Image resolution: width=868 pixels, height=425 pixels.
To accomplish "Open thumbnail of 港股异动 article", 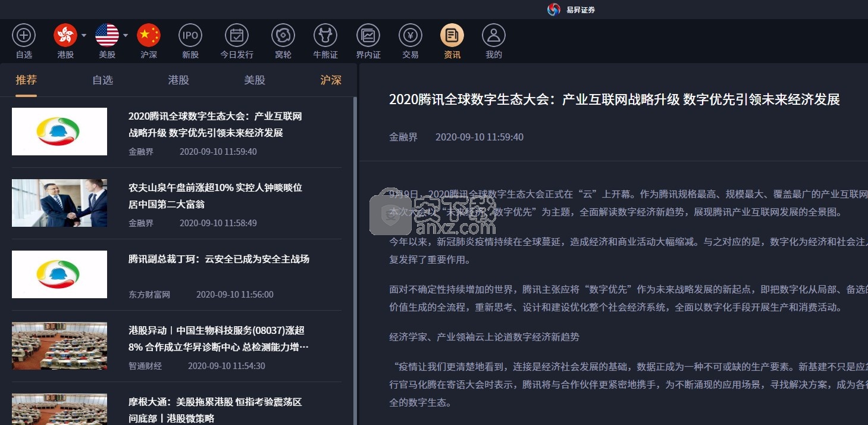I will 59,346.
